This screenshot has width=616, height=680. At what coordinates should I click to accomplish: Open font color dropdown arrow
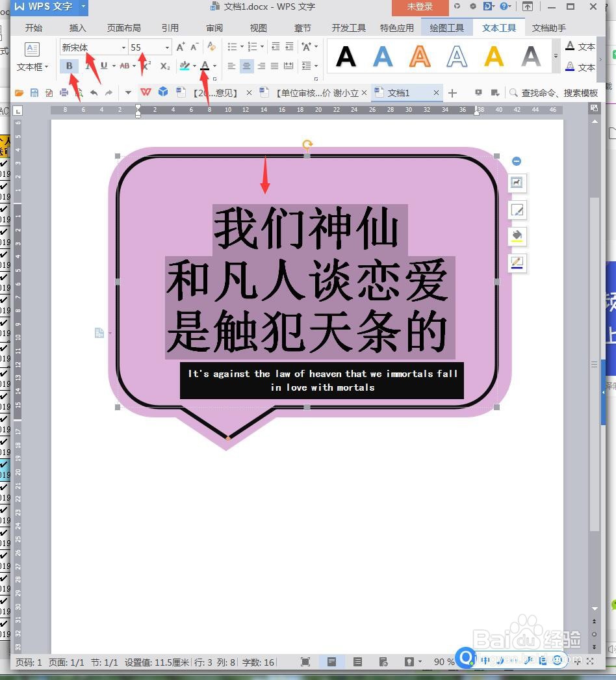(x=214, y=66)
